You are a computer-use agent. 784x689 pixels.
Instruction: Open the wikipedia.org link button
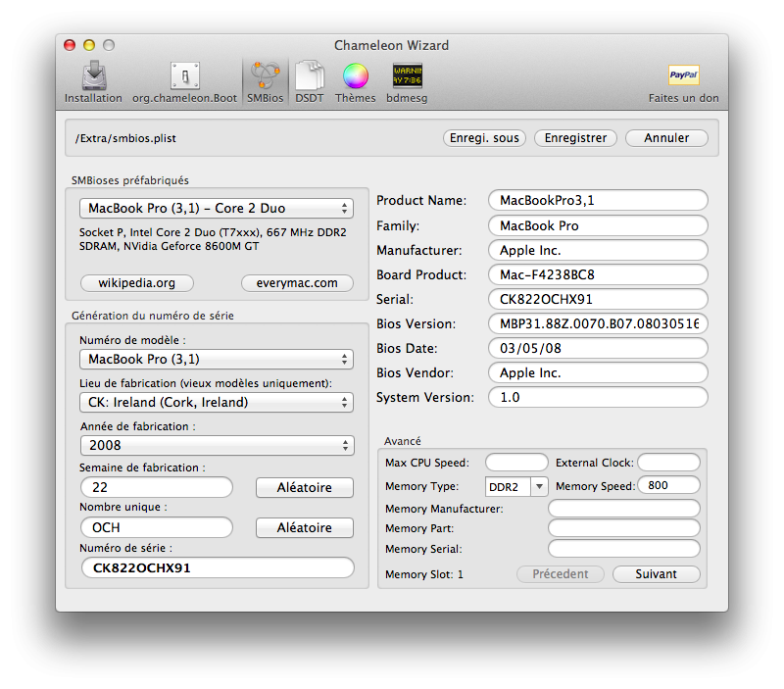pyautogui.click(x=137, y=283)
